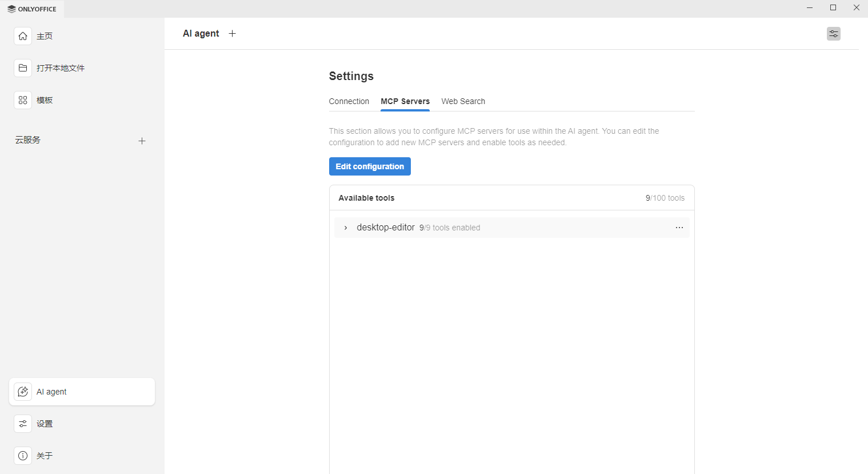Click the templates grid icon
Image resolution: width=868 pixels, height=474 pixels.
[23, 100]
